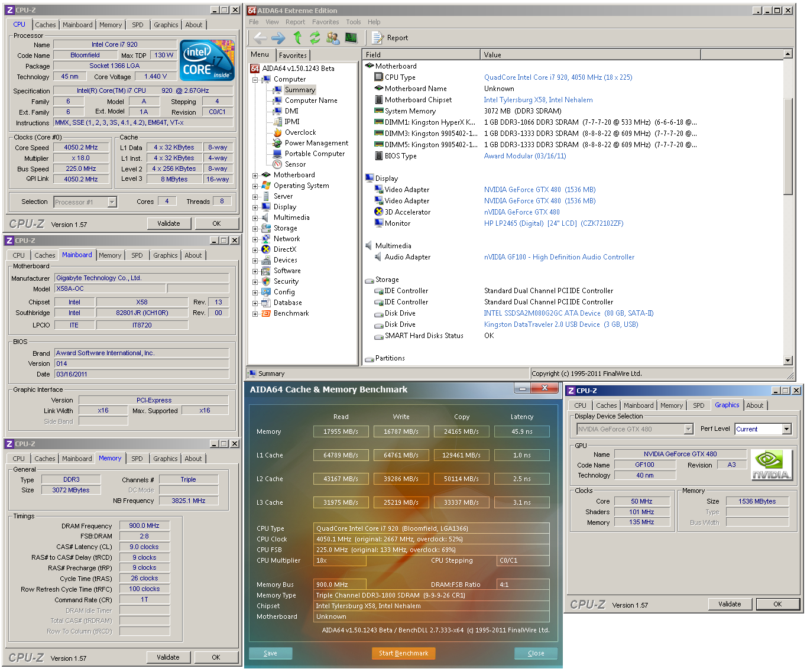The width and height of the screenshot is (807, 672).
Task: Click the Value column header
Action: point(590,54)
